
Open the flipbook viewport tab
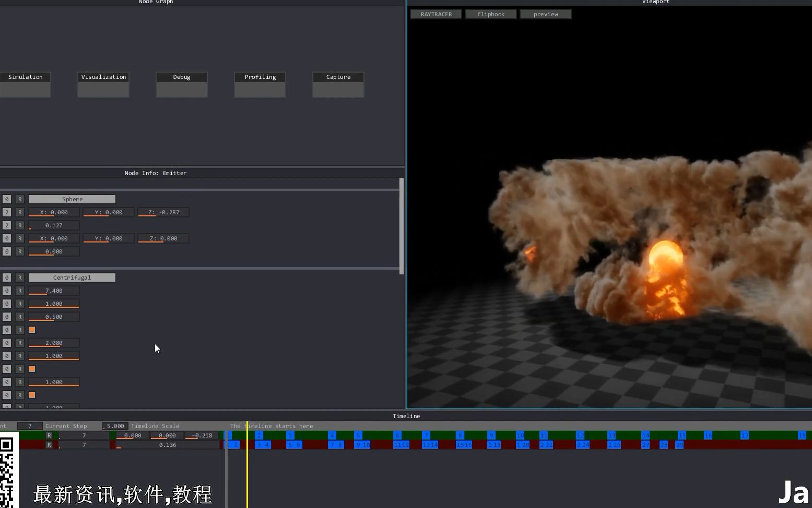491,14
